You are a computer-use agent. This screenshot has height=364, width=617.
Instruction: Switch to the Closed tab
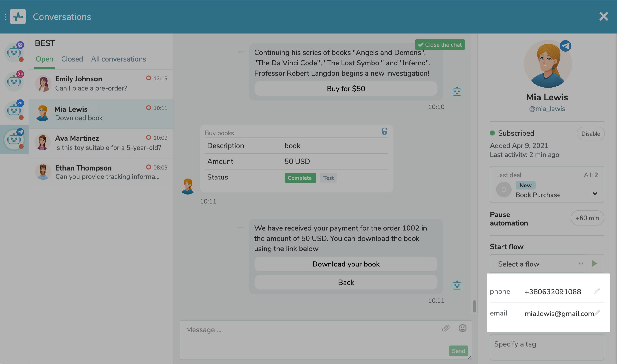pyautogui.click(x=72, y=59)
